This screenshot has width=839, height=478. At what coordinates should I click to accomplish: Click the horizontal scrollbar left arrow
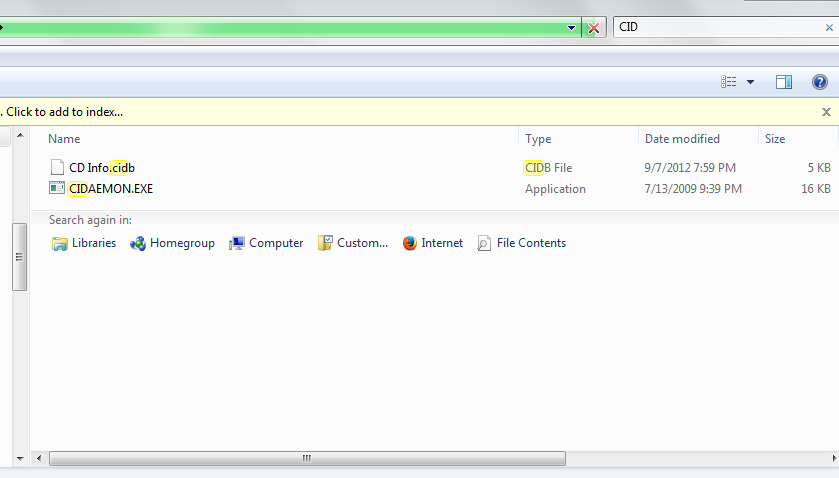tap(39, 458)
